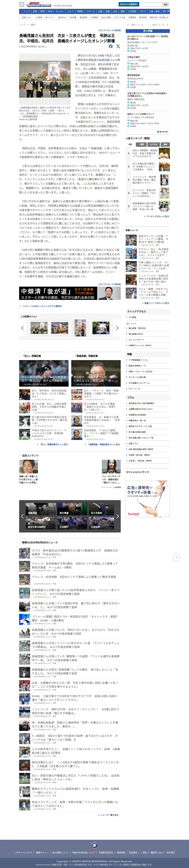
Task: Expand アマ野球調査ファイル item
Action: 147,360
